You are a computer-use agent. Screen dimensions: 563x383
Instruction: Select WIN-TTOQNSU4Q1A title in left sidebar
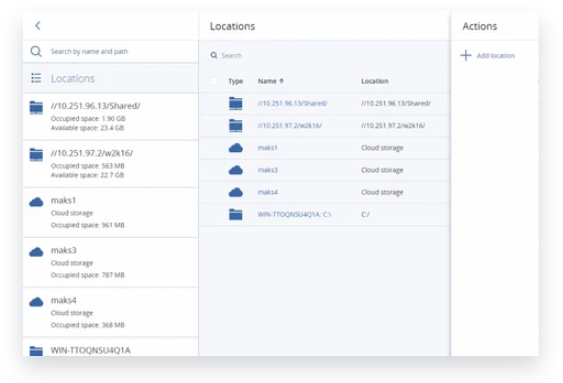coord(90,350)
